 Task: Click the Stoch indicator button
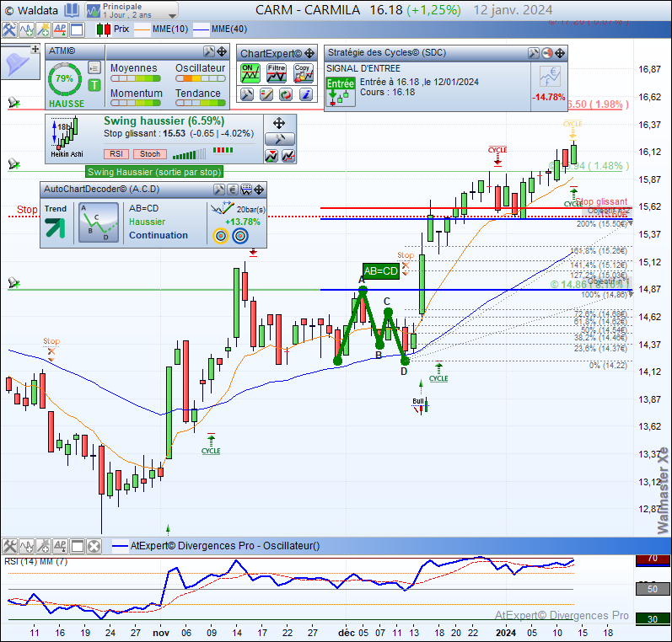(150, 153)
